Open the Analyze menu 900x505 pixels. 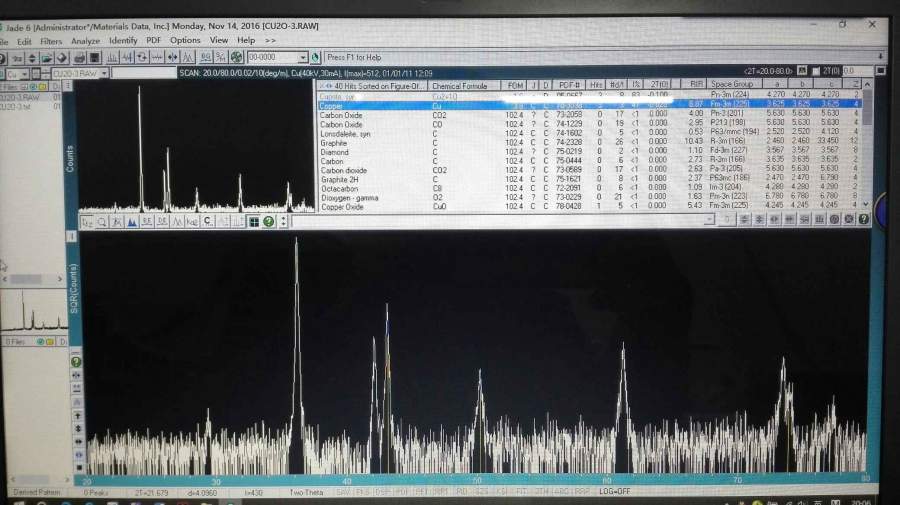[x=85, y=41]
